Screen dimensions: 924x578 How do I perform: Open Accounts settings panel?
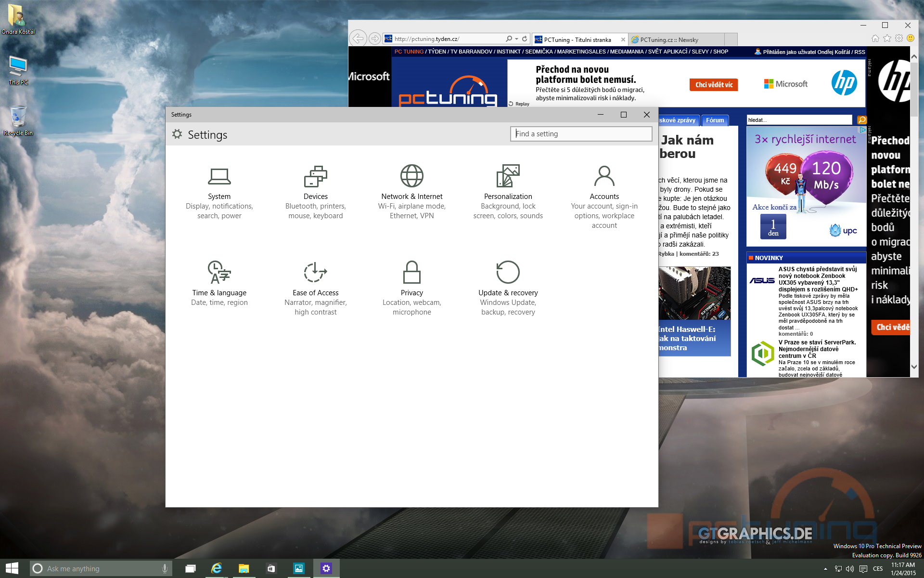tap(604, 196)
